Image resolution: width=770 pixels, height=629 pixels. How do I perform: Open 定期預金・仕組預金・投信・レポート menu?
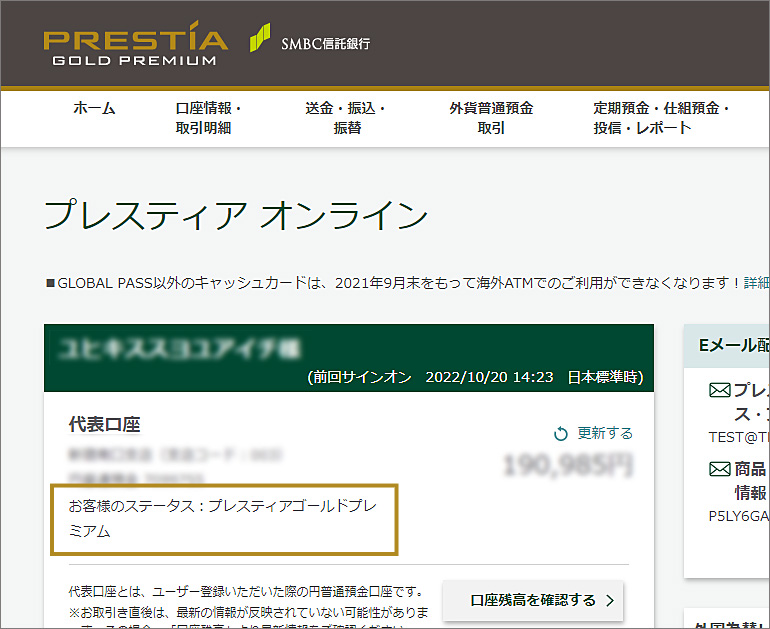tap(661, 118)
